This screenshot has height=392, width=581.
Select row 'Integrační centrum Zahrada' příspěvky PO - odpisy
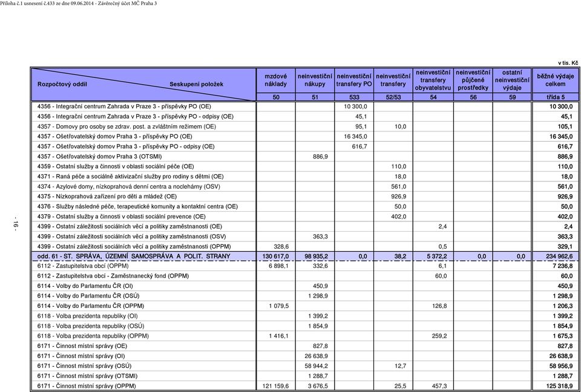[304, 116]
